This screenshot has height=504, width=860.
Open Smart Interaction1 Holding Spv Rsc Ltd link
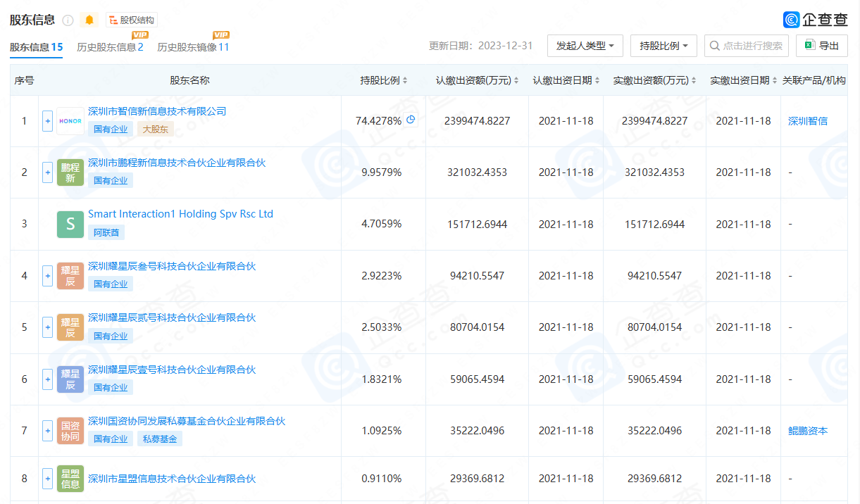(180, 214)
